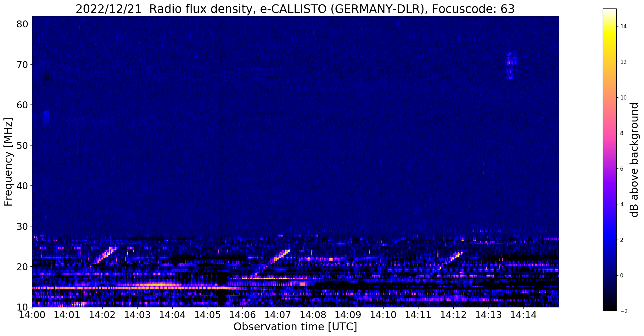Select the 14:11 time tick label
Screen dimensions: 644x336
tap(418, 315)
